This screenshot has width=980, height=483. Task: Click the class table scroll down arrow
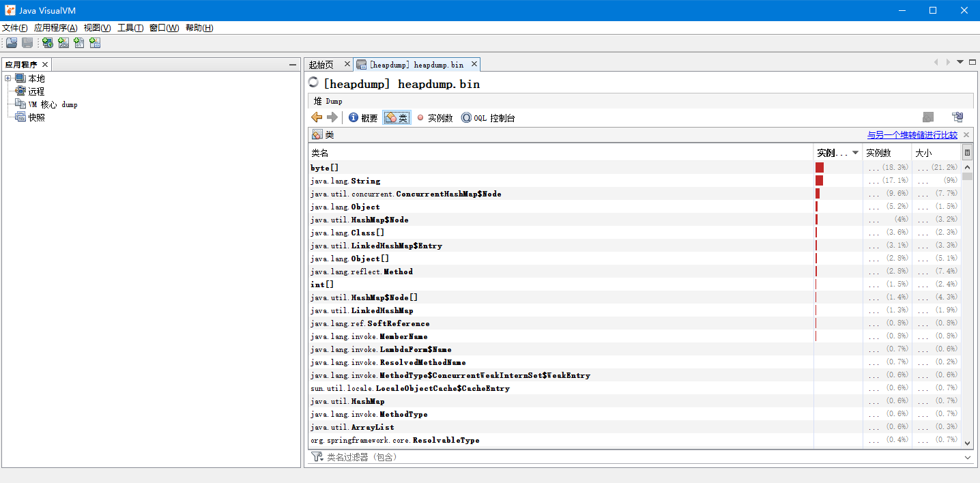click(967, 442)
